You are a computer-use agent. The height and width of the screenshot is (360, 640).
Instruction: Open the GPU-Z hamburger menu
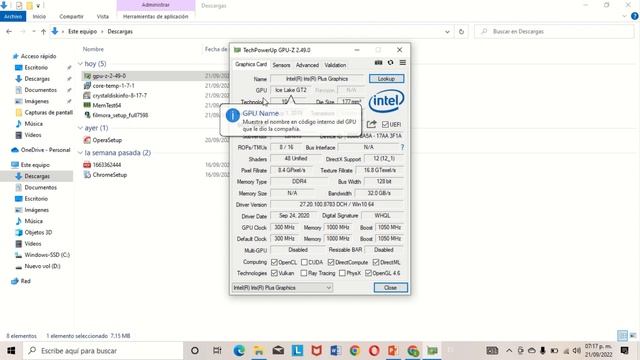403,62
